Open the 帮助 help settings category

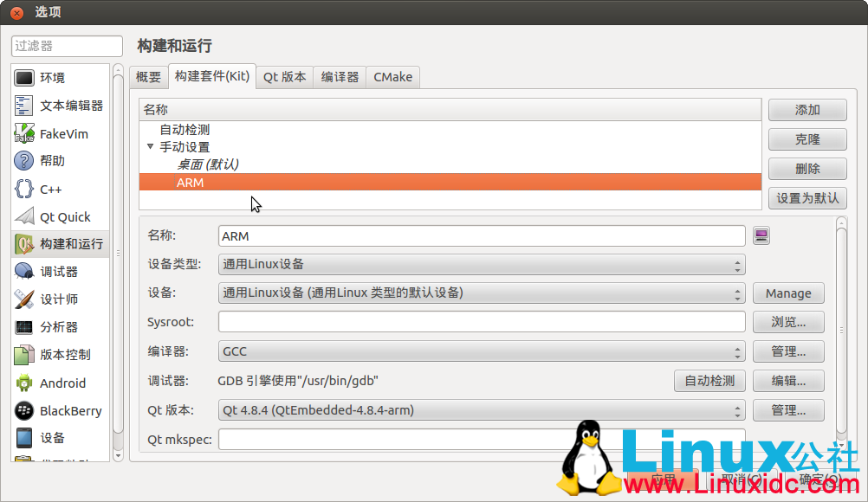[x=52, y=161]
